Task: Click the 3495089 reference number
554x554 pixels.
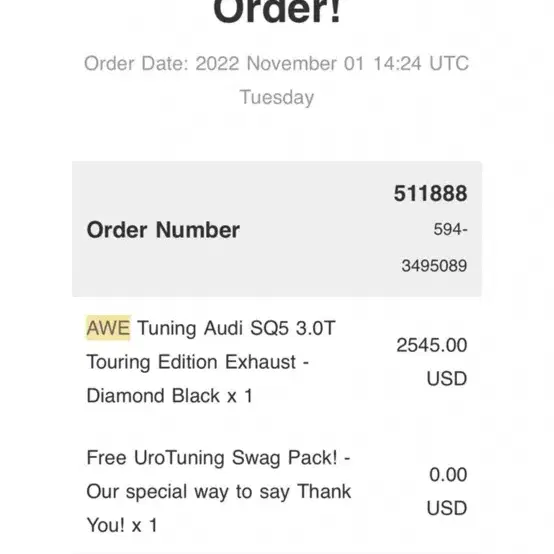Action: click(x=434, y=266)
